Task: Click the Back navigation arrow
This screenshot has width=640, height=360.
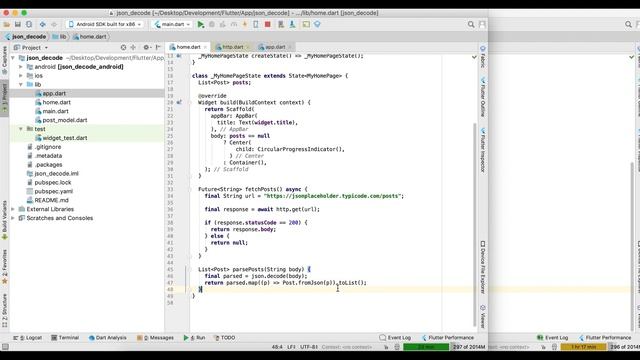Action: tap(42, 24)
